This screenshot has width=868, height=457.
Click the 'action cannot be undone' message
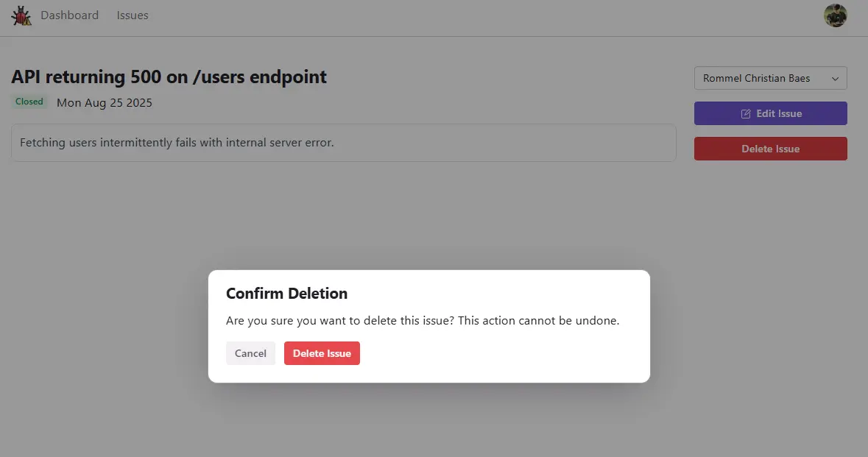[538, 321]
